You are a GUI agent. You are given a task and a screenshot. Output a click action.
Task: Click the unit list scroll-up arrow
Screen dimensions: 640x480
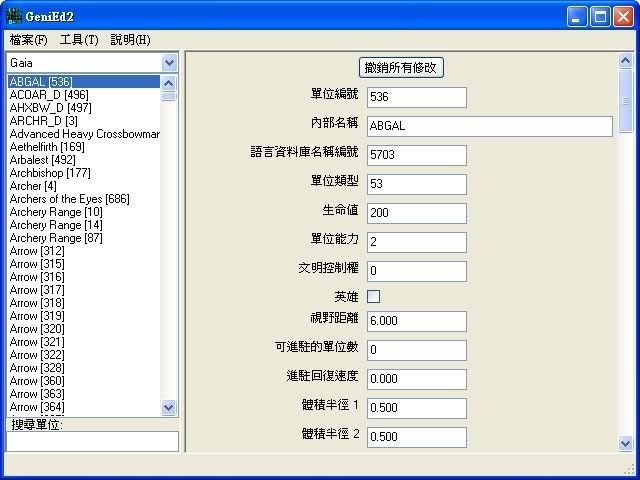(169, 83)
